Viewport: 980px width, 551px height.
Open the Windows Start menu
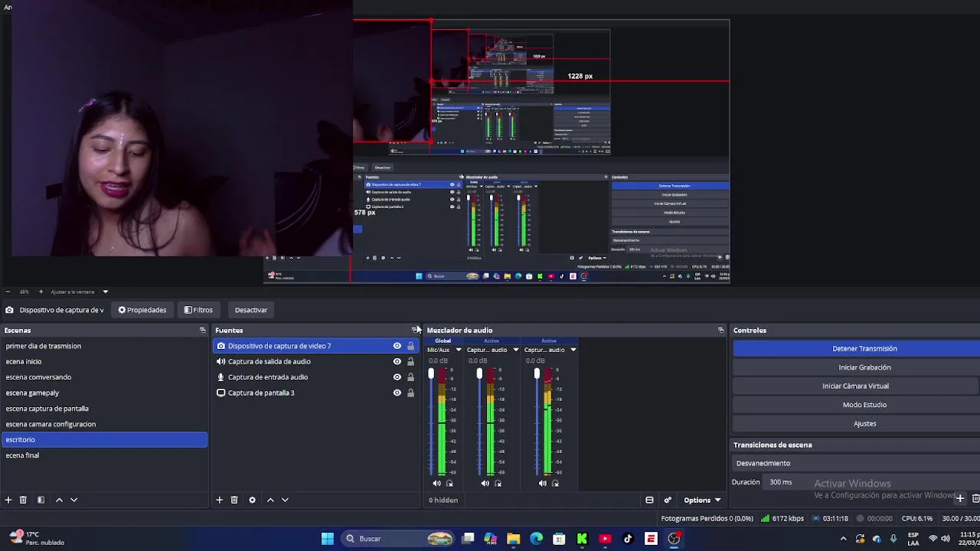(x=327, y=539)
